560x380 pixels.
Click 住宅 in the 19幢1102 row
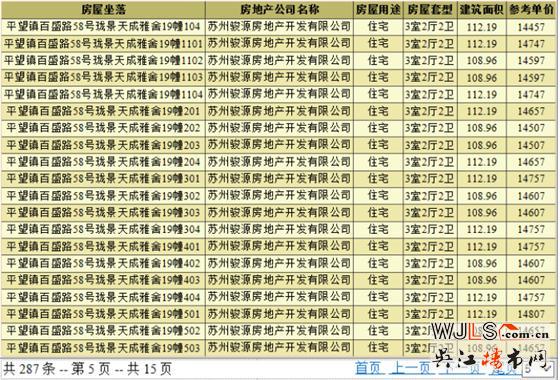[x=378, y=61]
